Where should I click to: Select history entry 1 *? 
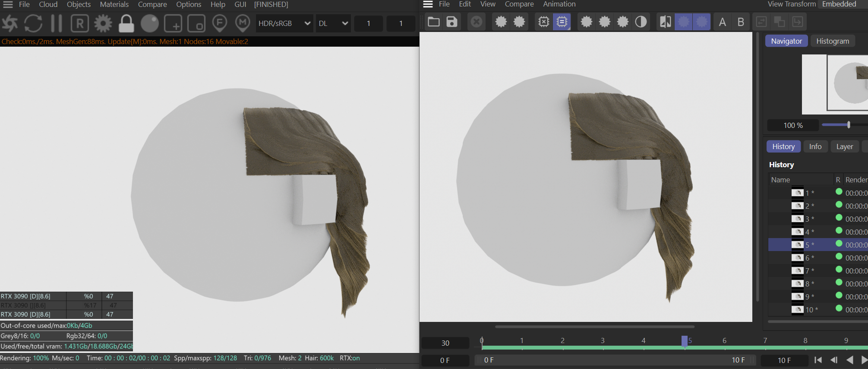click(818, 193)
